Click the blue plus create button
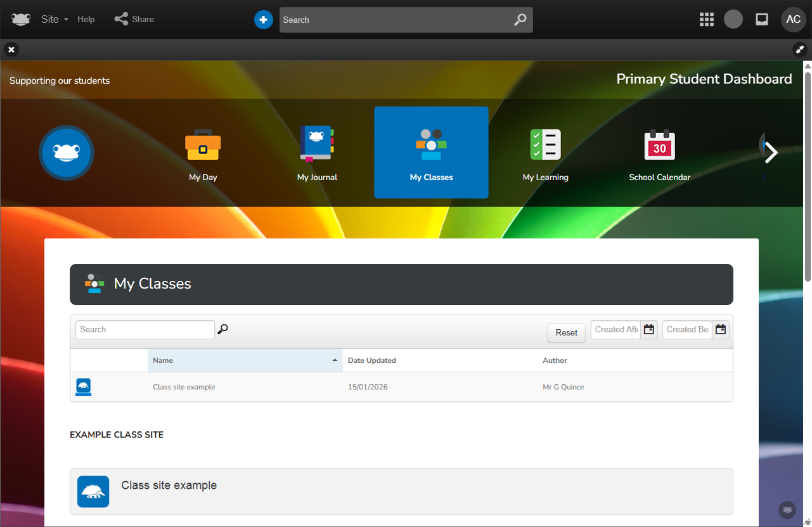The image size is (812, 527). (x=263, y=20)
